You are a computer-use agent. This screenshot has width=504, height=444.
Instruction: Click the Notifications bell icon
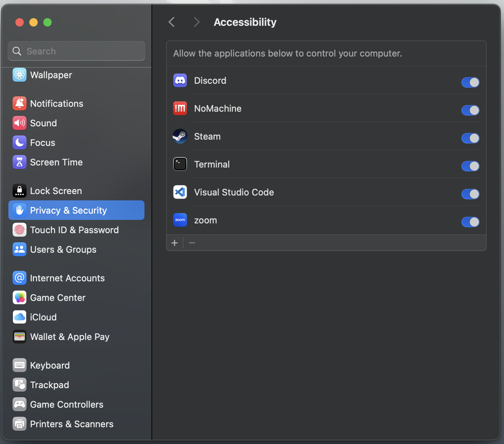click(20, 103)
